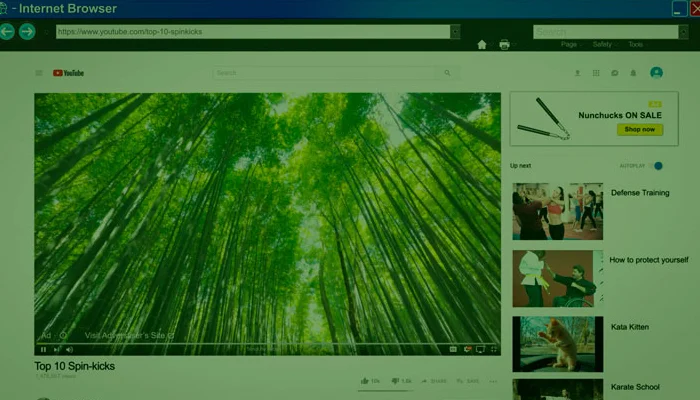Click the Nunchucks ON SALE ad image
The image size is (700, 400).
[x=543, y=119]
